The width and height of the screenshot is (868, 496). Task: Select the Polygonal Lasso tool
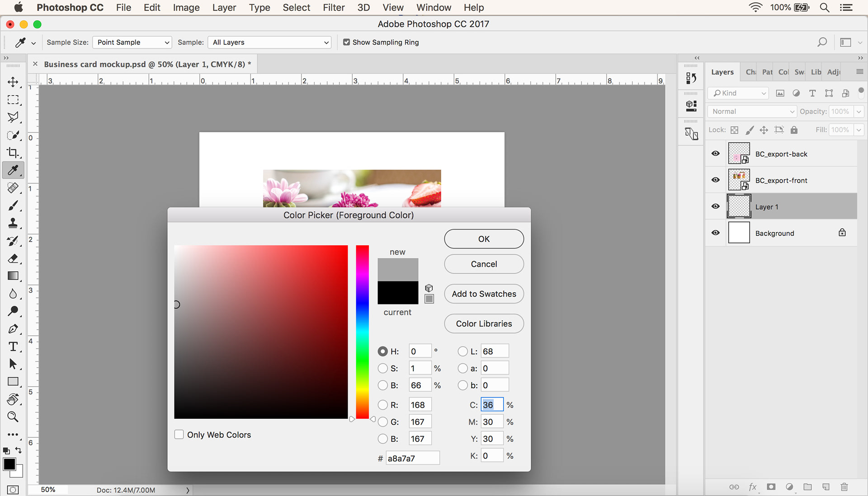pyautogui.click(x=13, y=117)
